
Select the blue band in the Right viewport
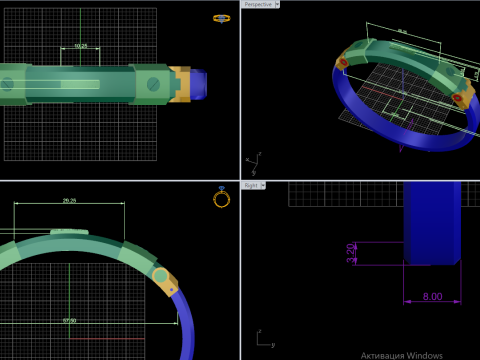pos(432,223)
